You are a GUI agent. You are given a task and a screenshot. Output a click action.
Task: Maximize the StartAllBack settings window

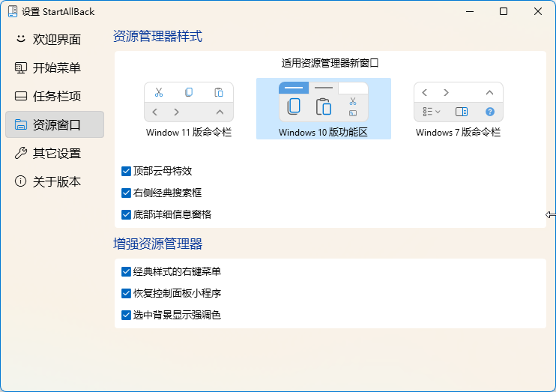(504, 11)
